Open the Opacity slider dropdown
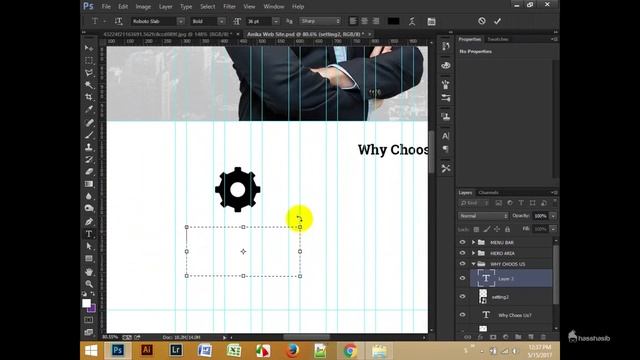Viewport: 640px width, 360px height. [x=553, y=216]
